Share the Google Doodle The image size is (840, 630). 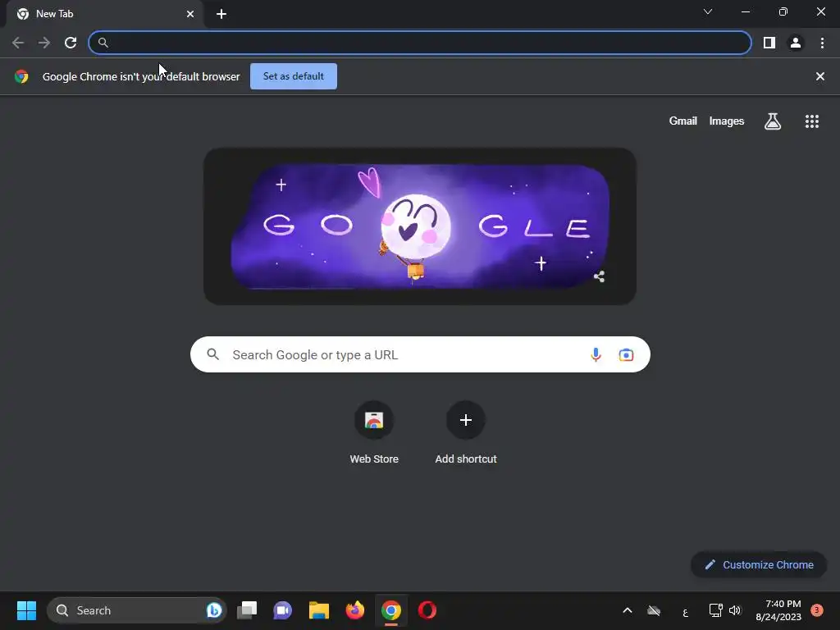(x=600, y=276)
